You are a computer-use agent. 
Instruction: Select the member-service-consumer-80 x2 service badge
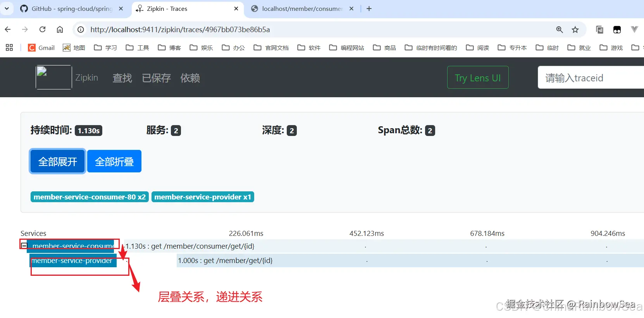coord(90,197)
